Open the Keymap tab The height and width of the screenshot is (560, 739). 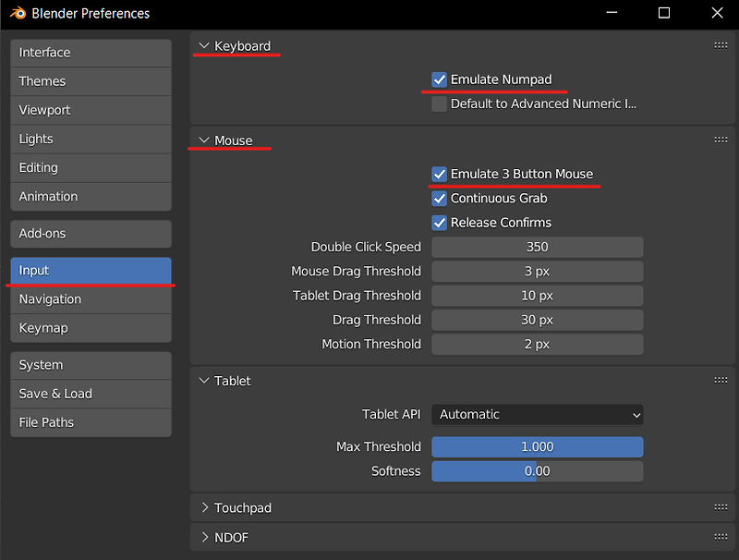pyautogui.click(x=91, y=328)
